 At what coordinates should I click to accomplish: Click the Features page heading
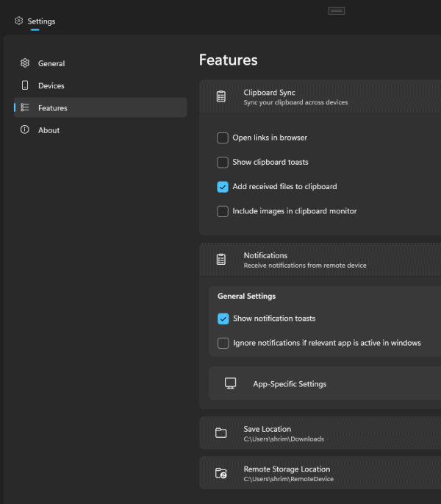(228, 60)
